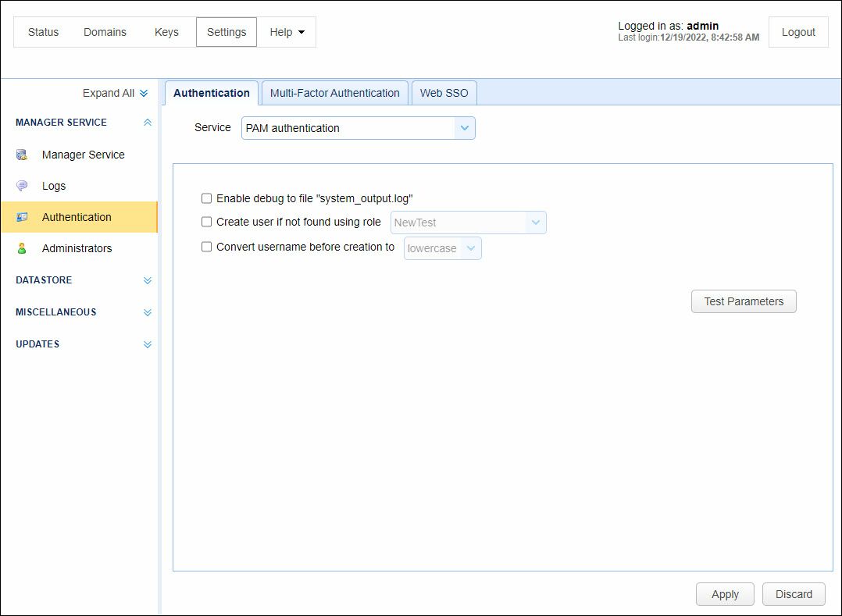Screen dimensions: 842x616
Task: Open the Help menu dropdown
Action: click(287, 32)
